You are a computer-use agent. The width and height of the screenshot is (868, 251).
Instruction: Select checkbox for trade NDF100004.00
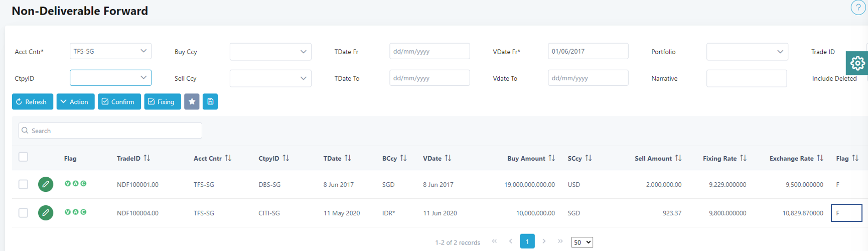pyautogui.click(x=23, y=213)
